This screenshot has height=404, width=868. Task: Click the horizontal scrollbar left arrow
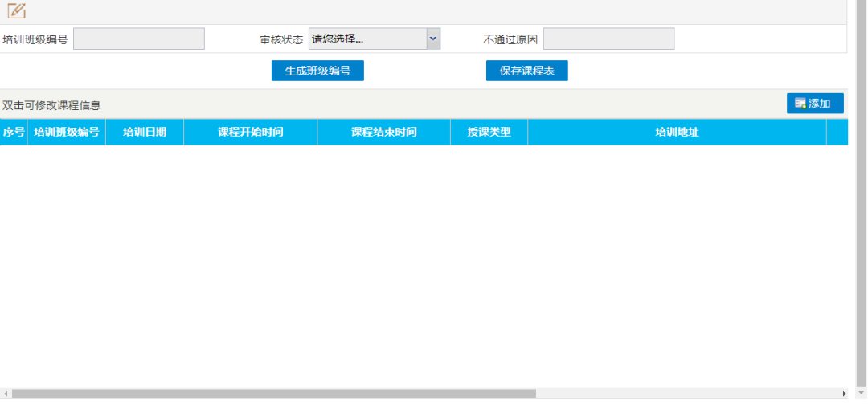click(x=5, y=394)
